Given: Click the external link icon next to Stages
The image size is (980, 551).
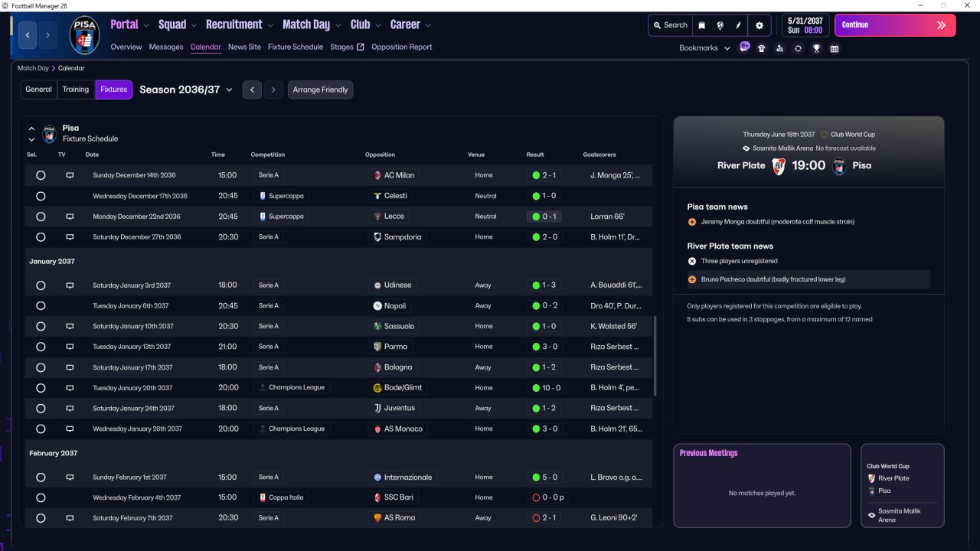Looking at the screenshot, I should tap(360, 47).
